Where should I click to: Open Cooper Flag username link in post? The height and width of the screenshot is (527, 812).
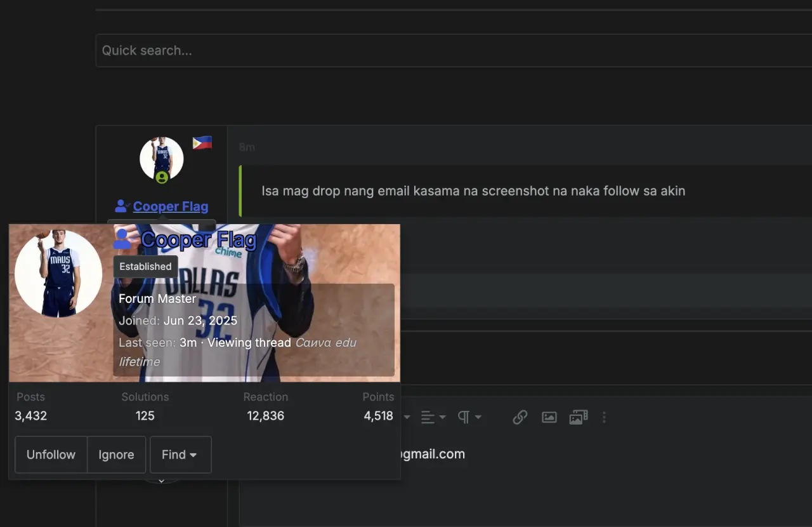coord(171,206)
